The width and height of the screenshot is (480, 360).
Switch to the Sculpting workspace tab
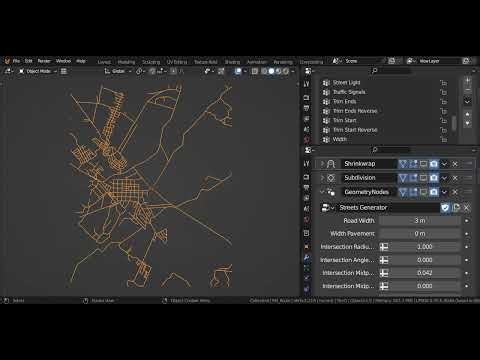pos(151,62)
